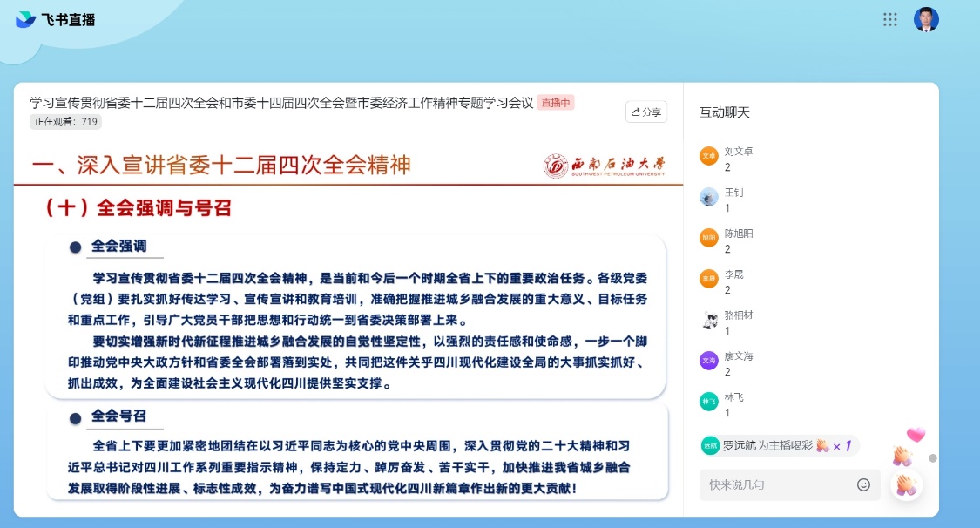The height and width of the screenshot is (528, 980).
Task: Click the 互动聊天 panel header
Action: coord(725,112)
